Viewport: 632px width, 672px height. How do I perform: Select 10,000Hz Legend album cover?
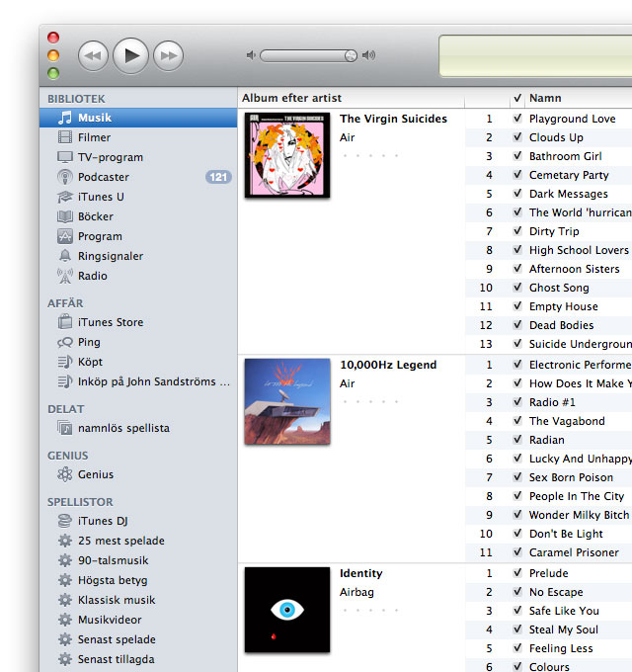pos(287,401)
